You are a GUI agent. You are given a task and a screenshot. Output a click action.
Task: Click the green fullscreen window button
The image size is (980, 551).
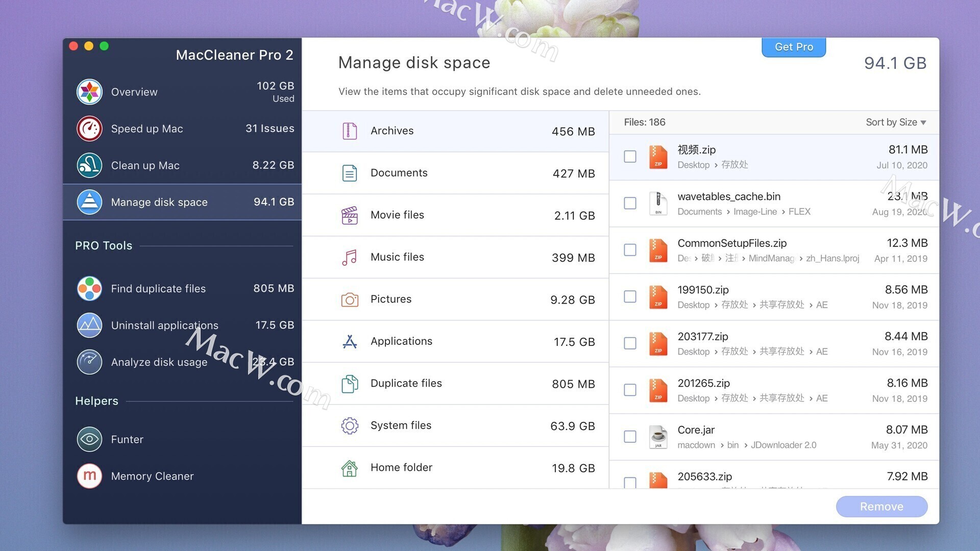click(x=104, y=46)
